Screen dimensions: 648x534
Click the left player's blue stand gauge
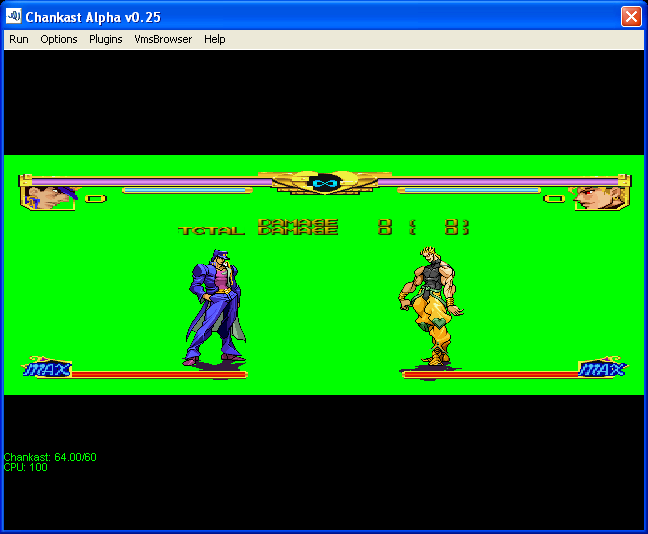(187, 191)
